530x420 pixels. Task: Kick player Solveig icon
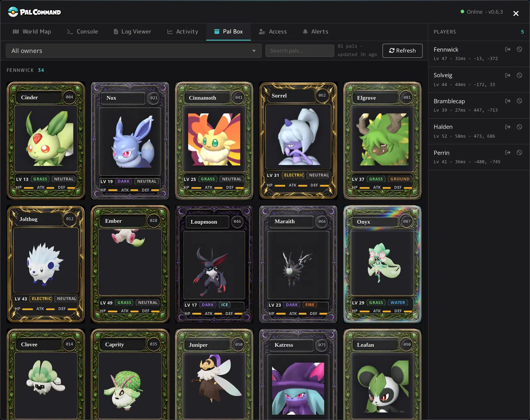coord(508,75)
